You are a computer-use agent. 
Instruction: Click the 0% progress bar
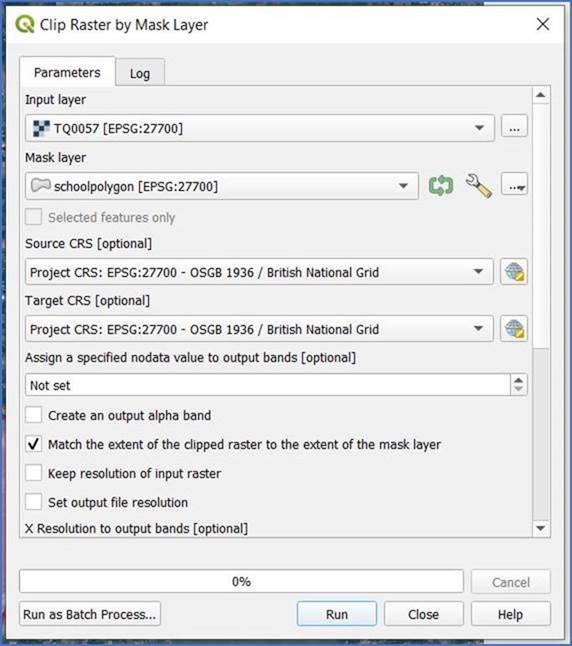(x=241, y=581)
